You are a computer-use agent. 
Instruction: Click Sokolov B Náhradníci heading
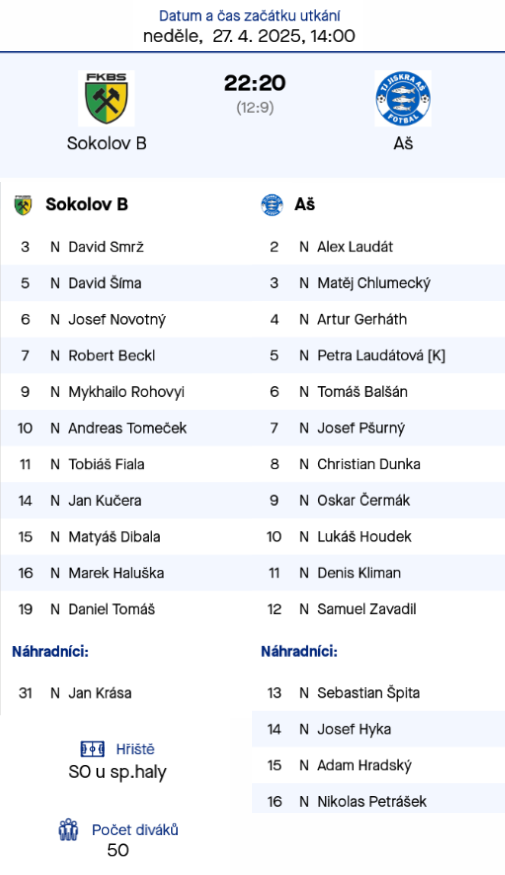tap(50, 651)
